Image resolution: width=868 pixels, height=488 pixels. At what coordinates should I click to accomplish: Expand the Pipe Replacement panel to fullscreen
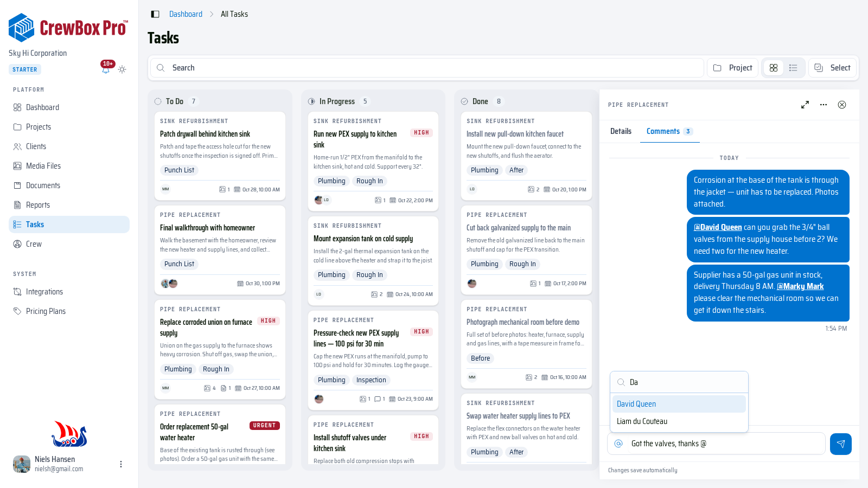[x=805, y=105]
